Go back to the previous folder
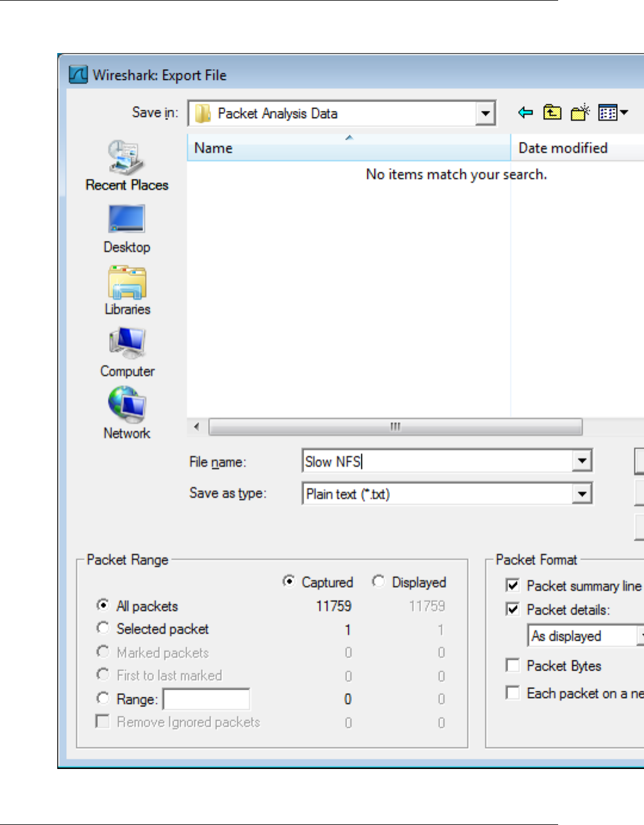This screenshot has width=644, height=825. coord(525,112)
